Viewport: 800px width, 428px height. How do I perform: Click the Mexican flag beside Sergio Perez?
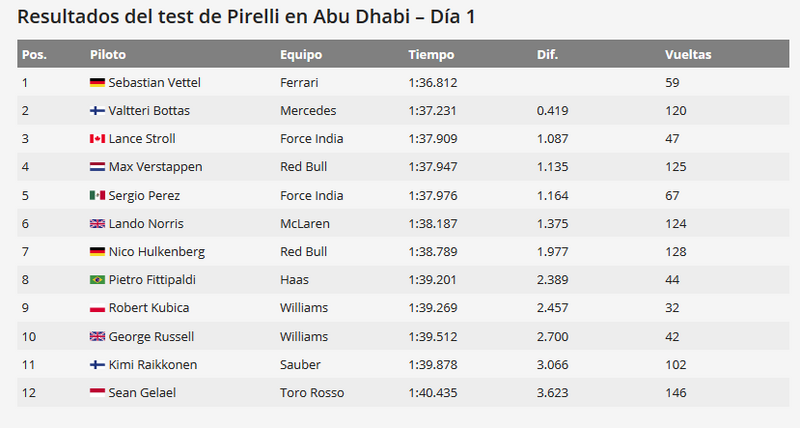pos(97,195)
